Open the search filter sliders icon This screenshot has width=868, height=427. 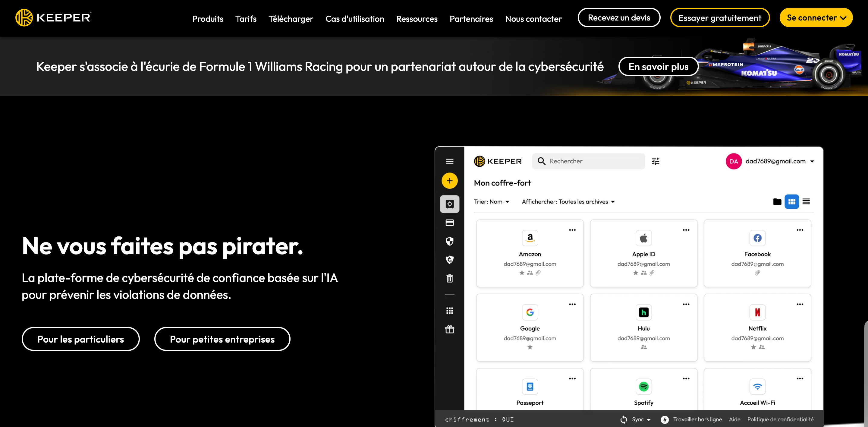click(x=656, y=161)
